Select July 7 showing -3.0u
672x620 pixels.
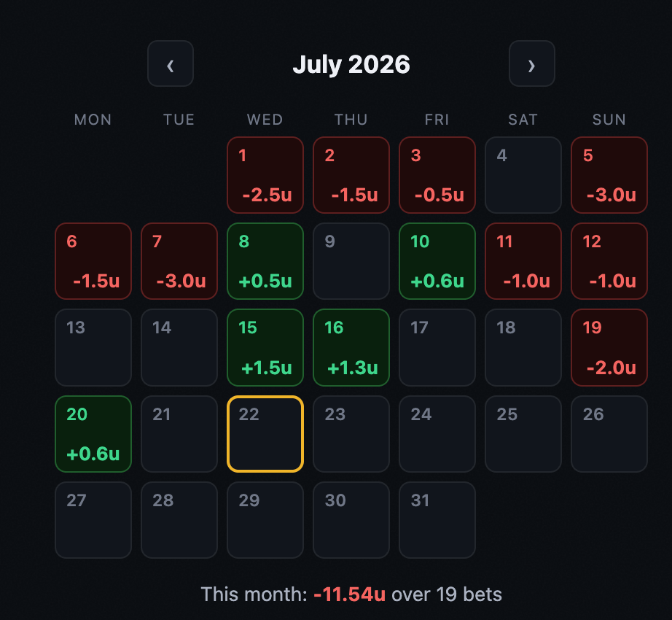pyautogui.click(x=179, y=261)
